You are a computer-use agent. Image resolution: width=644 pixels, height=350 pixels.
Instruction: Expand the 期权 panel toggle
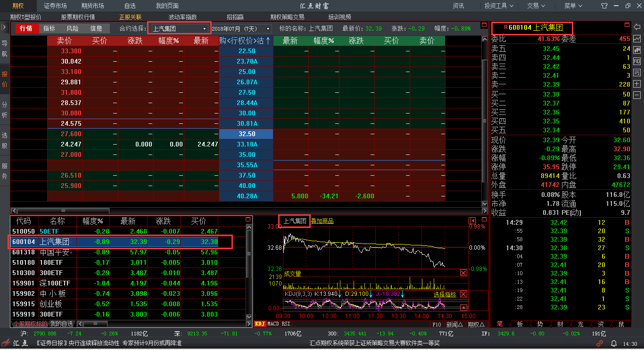(476, 324)
